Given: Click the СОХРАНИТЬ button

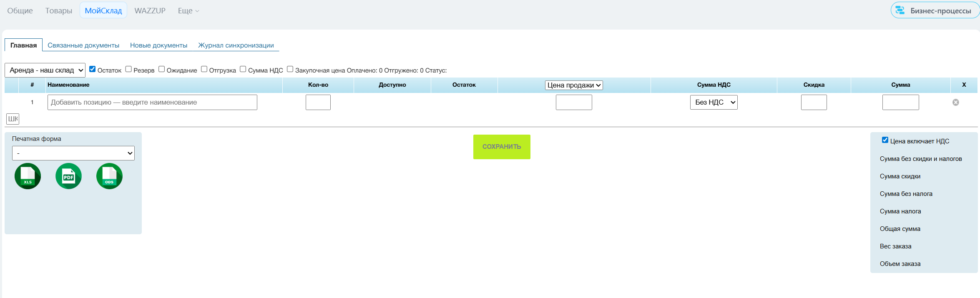Looking at the screenshot, I should point(502,147).
